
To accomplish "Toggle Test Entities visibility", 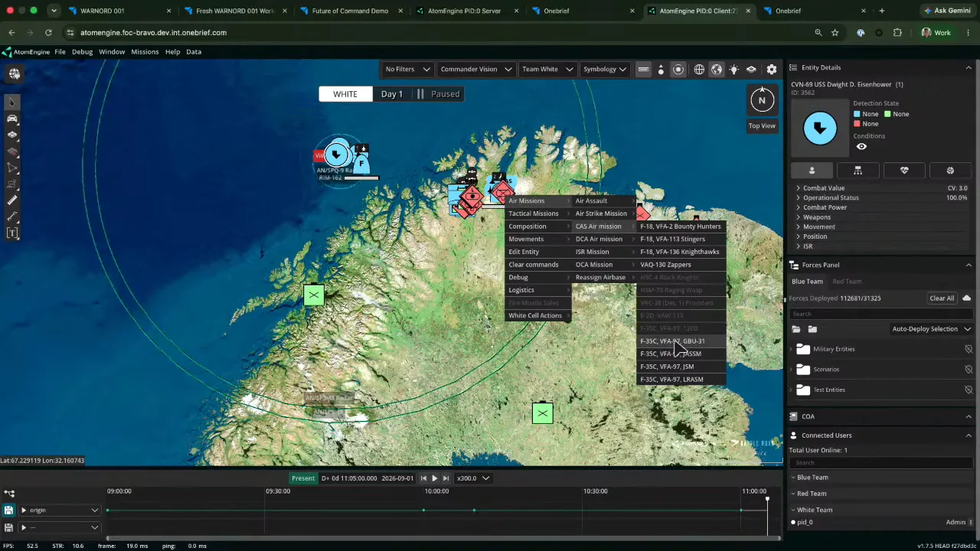I will (969, 390).
